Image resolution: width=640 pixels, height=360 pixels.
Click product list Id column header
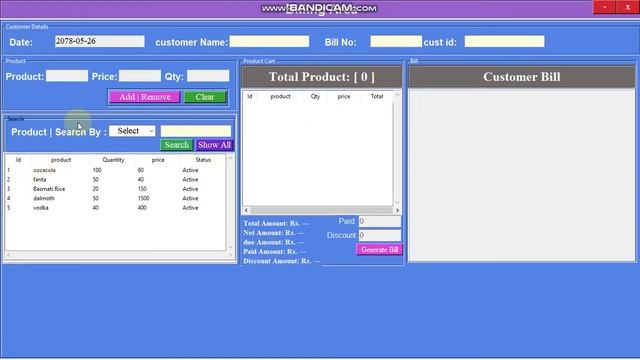pos(18,160)
